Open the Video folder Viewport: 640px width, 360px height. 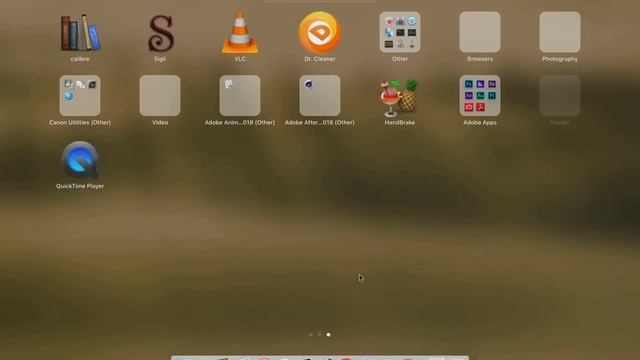point(160,96)
